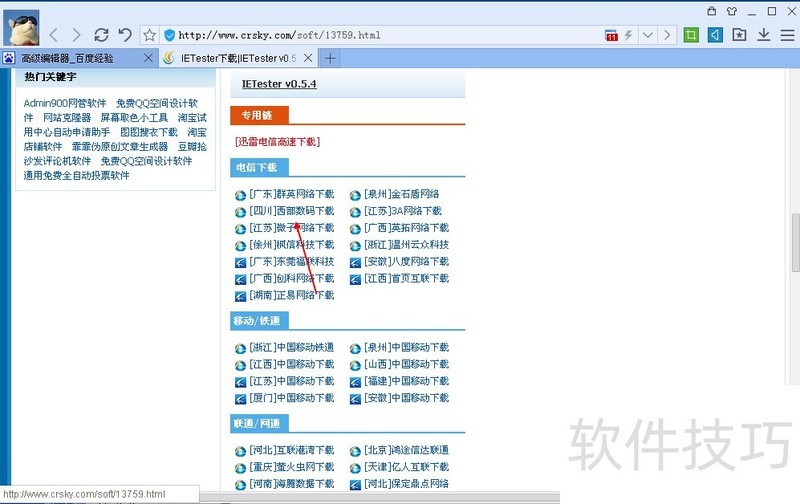Open the IETester v0.5.4 title link

click(x=279, y=84)
